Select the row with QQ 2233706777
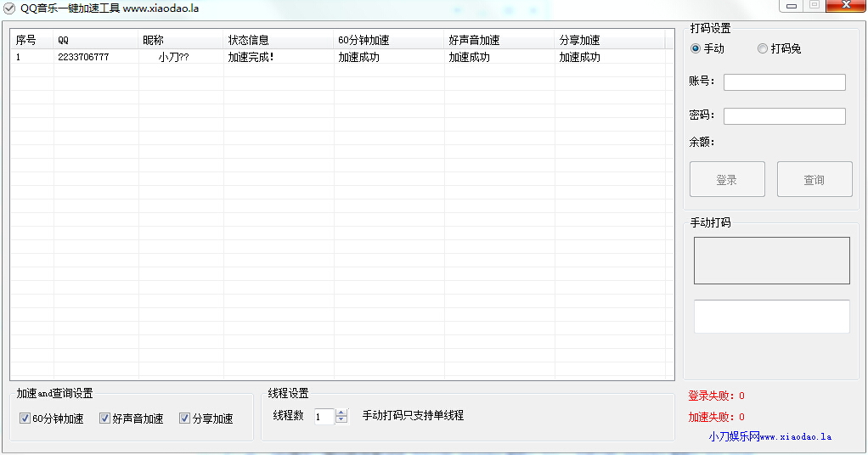The height and width of the screenshot is (455, 868). click(x=338, y=57)
